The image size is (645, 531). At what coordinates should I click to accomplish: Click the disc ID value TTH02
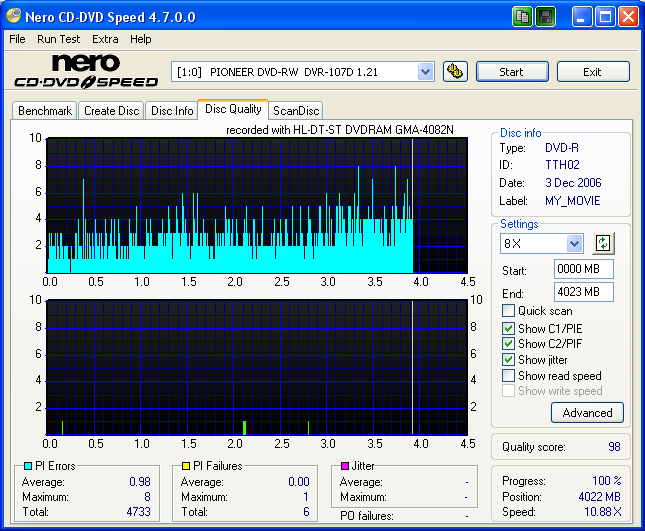click(562, 165)
